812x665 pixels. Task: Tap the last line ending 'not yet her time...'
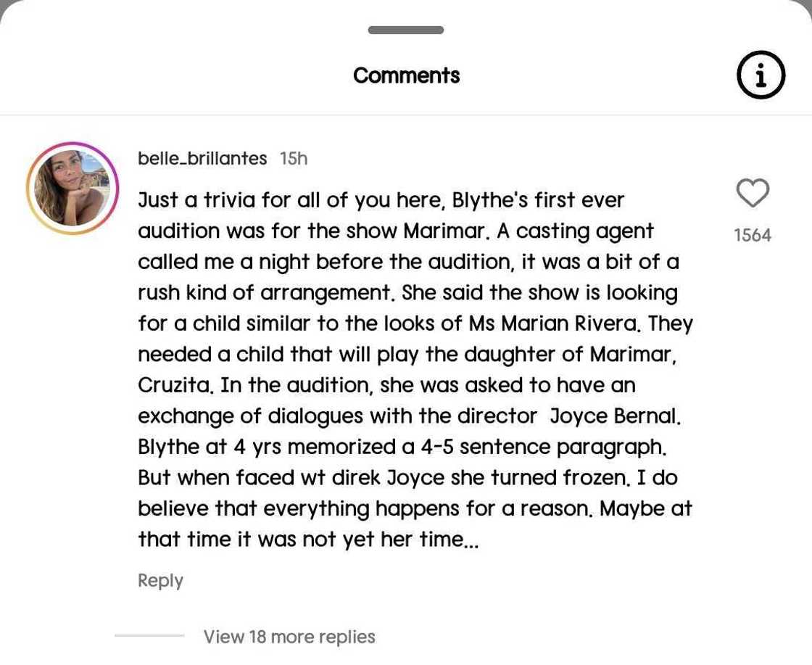click(308, 540)
